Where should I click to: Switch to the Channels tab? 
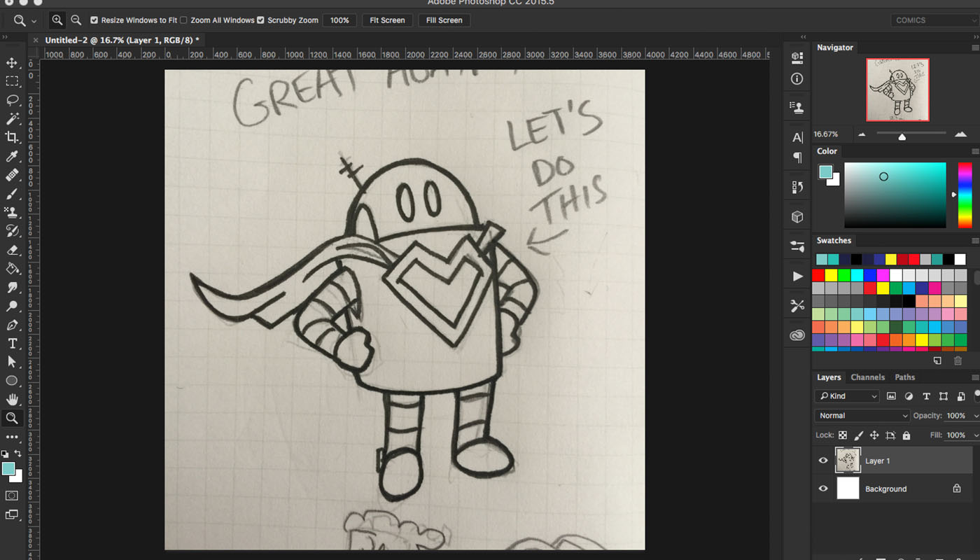coord(867,377)
